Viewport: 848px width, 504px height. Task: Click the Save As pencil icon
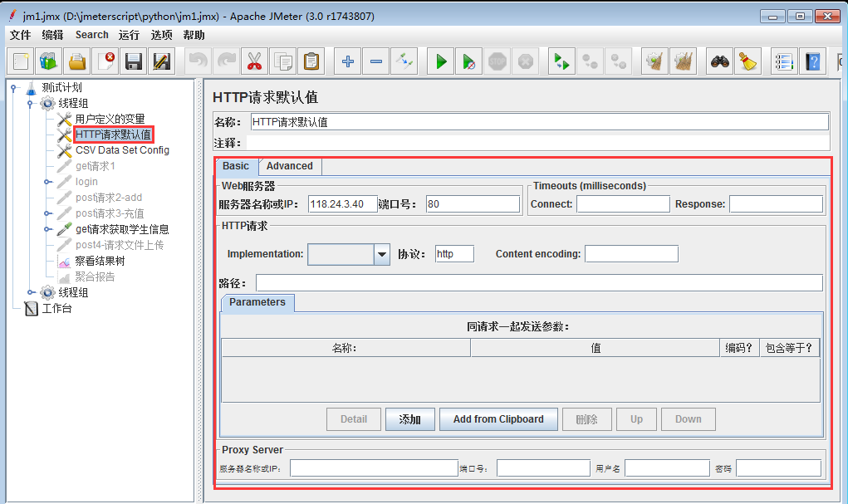click(x=162, y=61)
